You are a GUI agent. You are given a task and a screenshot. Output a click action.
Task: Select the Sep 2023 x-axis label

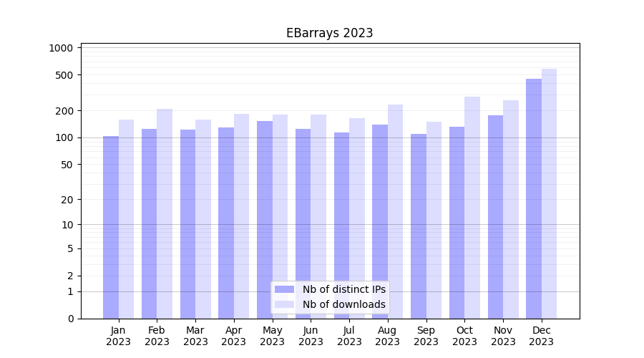(x=426, y=336)
